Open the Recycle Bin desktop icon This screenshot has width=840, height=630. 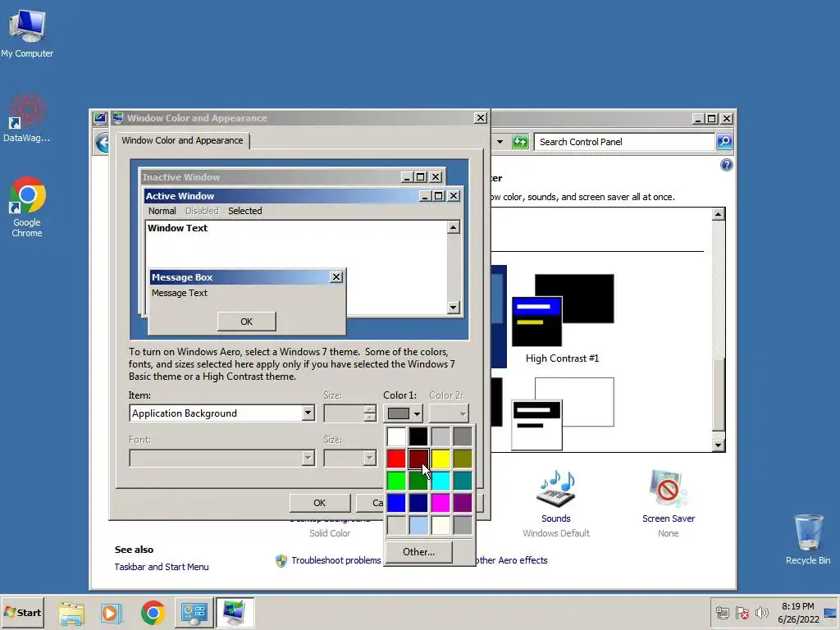pyautogui.click(x=808, y=539)
